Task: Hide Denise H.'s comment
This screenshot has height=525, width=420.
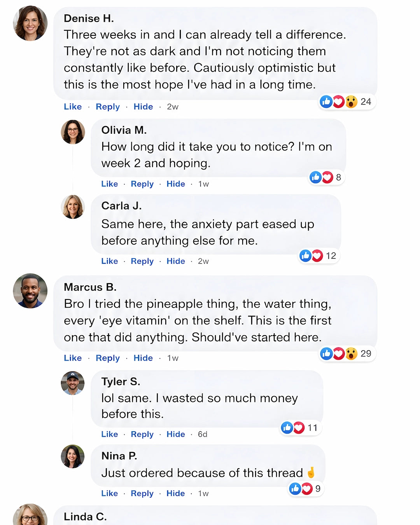Action: tap(143, 107)
